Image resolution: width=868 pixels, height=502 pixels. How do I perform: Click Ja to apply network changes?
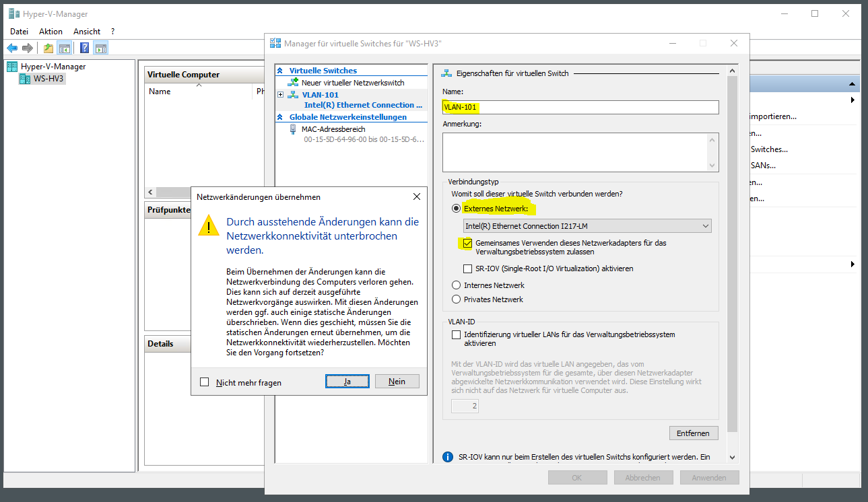347,382
